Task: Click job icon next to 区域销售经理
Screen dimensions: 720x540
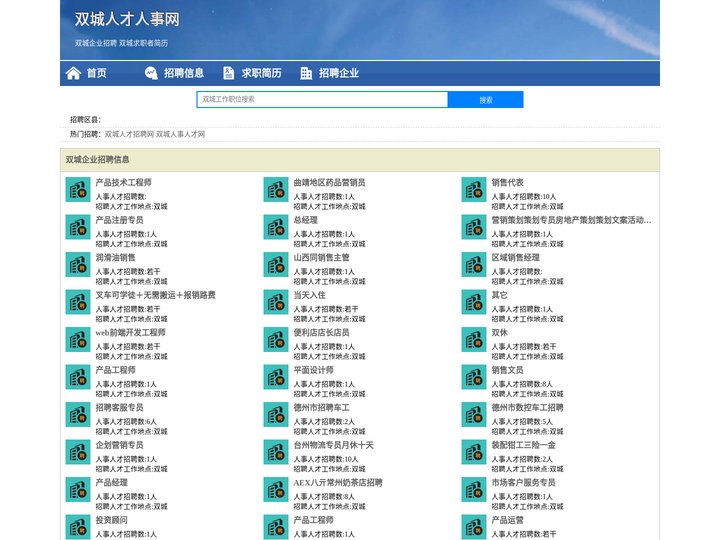Action: [x=474, y=264]
